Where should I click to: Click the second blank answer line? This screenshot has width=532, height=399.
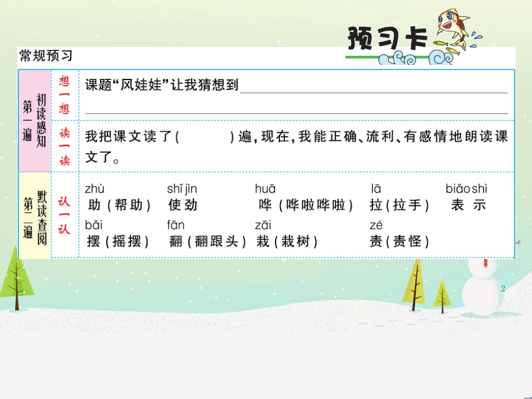pos(296,113)
